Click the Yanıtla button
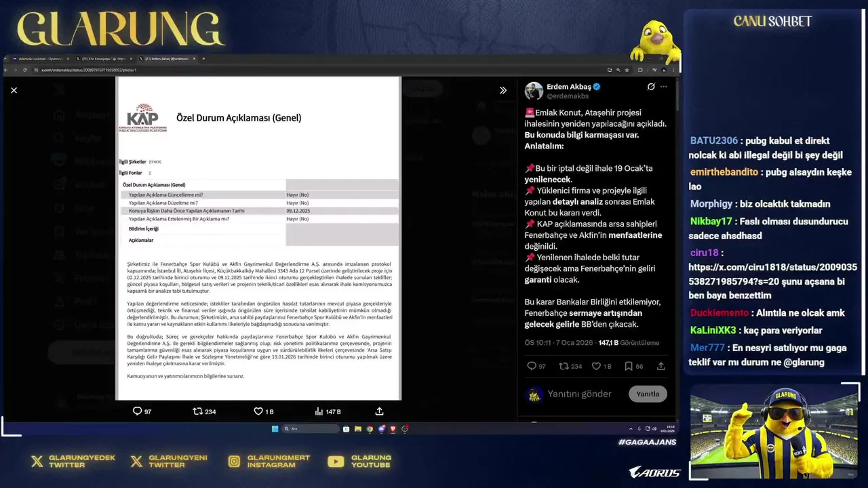 648,394
